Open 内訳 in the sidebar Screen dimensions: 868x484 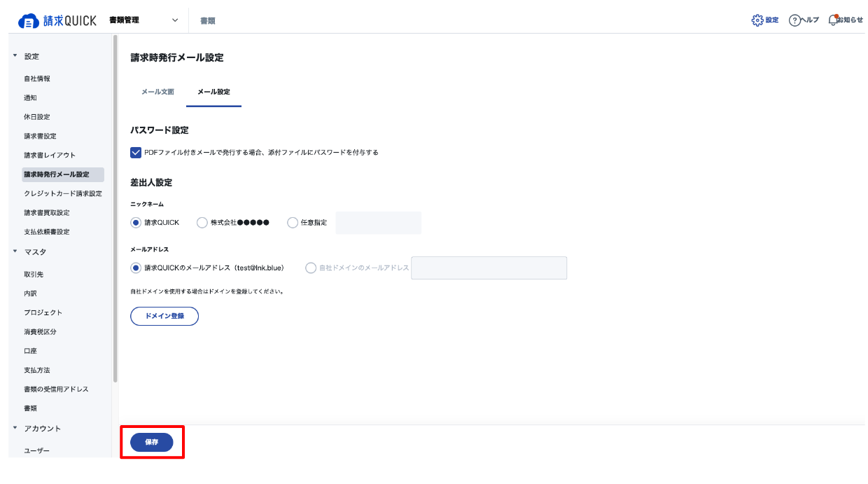click(x=30, y=293)
